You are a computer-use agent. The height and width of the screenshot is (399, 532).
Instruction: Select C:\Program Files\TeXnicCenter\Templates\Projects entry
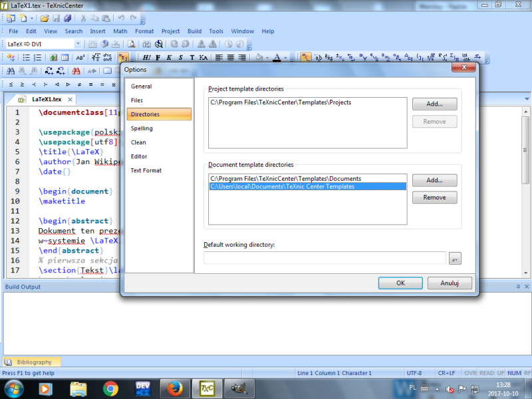point(308,102)
